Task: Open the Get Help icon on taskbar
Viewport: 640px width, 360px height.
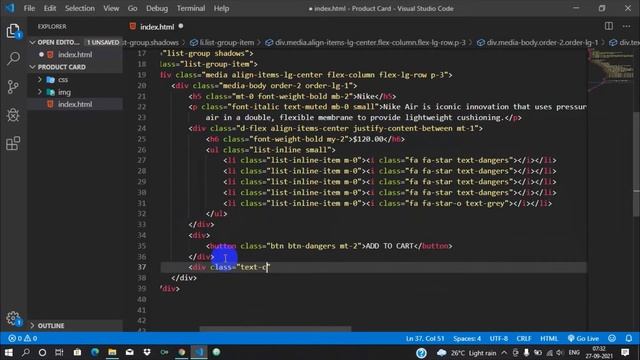Action: tap(421, 353)
